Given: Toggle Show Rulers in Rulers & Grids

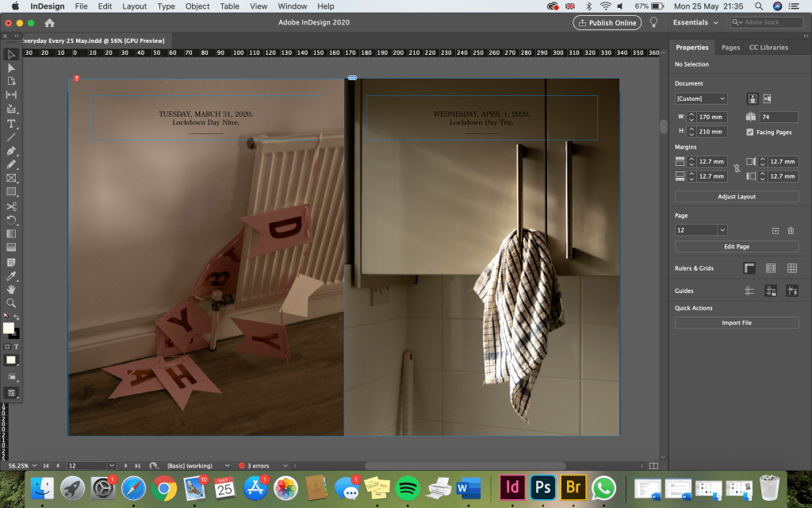Looking at the screenshot, I should point(749,268).
